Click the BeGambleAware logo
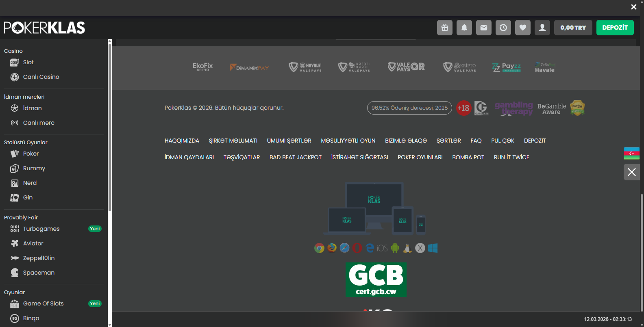644x327 pixels. [551, 108]
